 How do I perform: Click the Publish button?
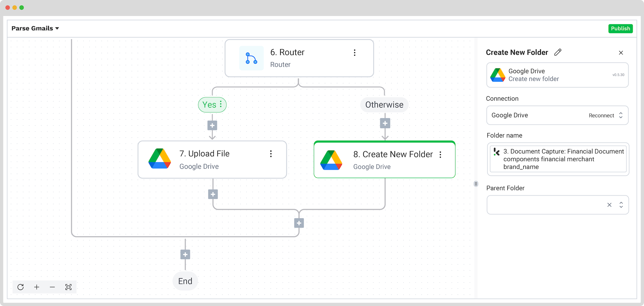pyautogui.click(x=620, y=28)
